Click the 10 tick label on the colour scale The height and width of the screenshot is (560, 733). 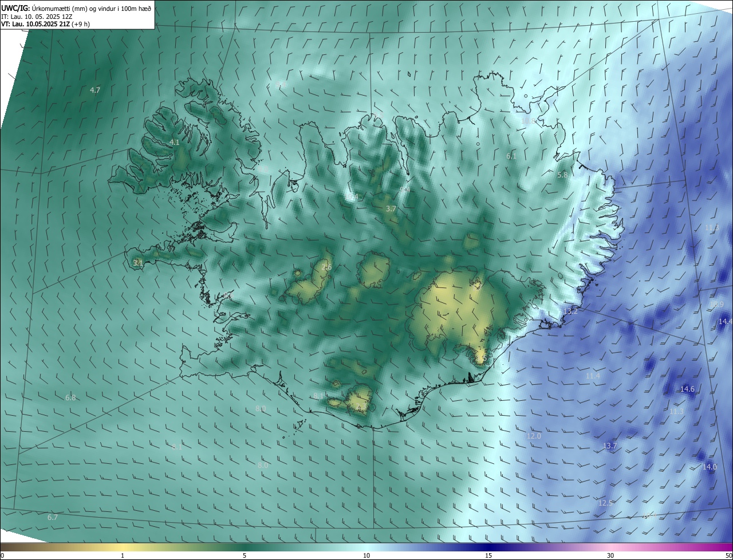[x=366, y=555]
